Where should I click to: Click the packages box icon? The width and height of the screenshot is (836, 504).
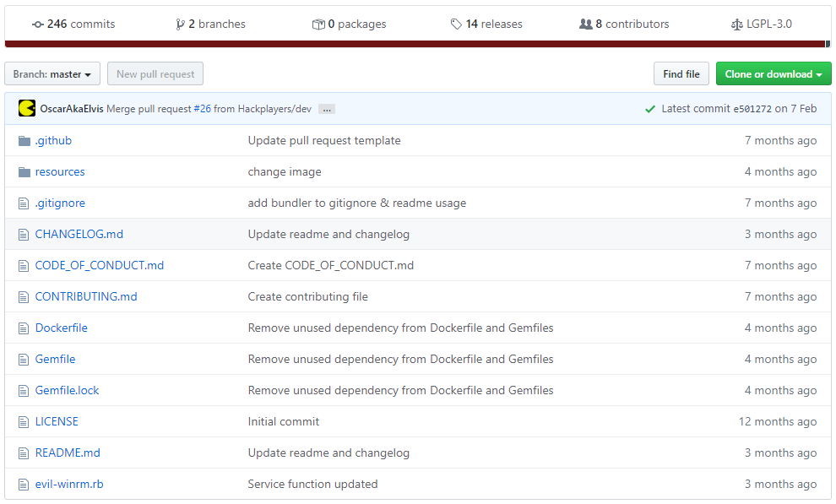pos(318,24)
